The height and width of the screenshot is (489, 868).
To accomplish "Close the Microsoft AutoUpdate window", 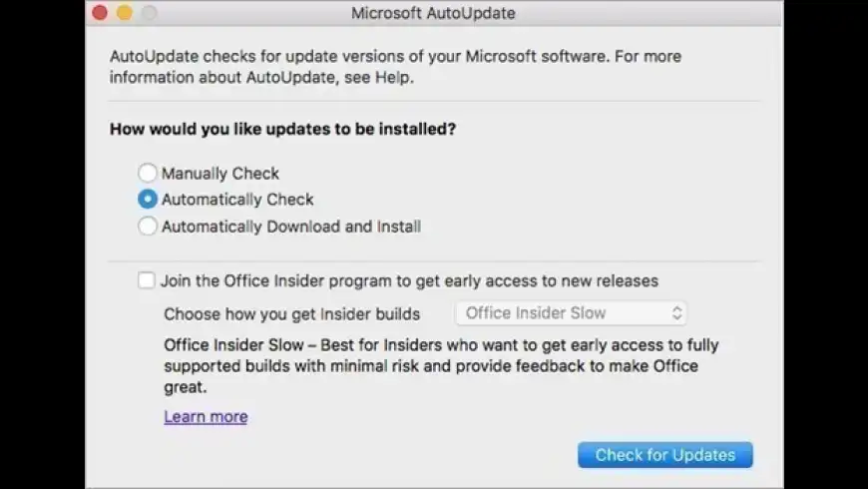I will tap(100, 13).
